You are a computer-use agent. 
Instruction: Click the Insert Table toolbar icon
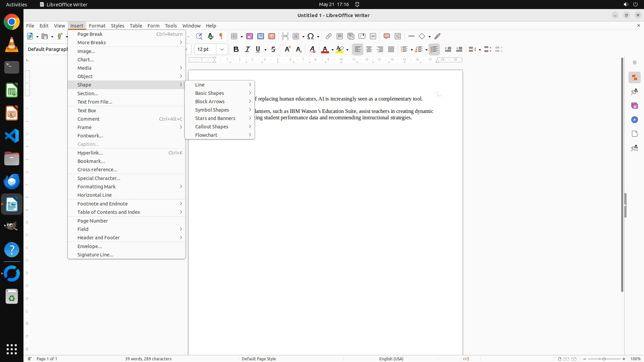234,36
